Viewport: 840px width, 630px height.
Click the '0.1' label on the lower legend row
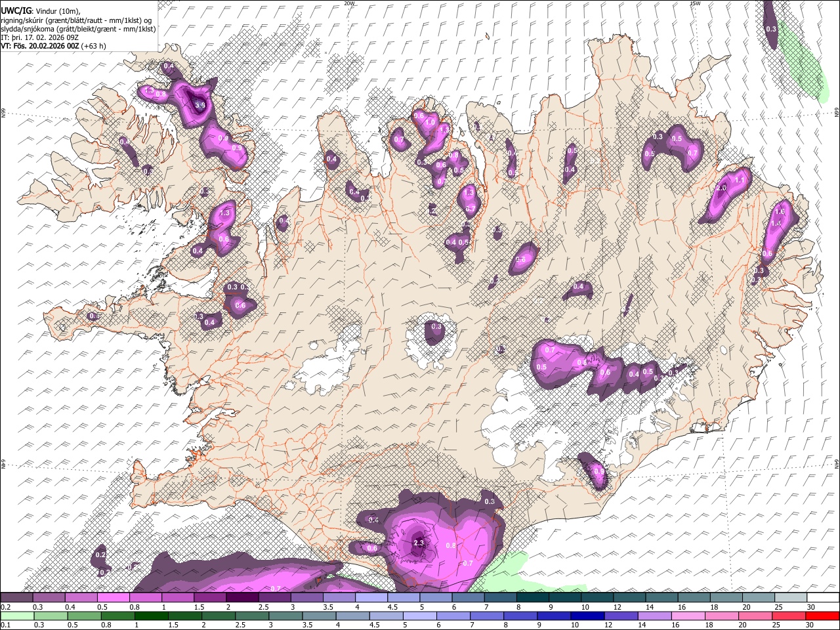pos(5,624)
